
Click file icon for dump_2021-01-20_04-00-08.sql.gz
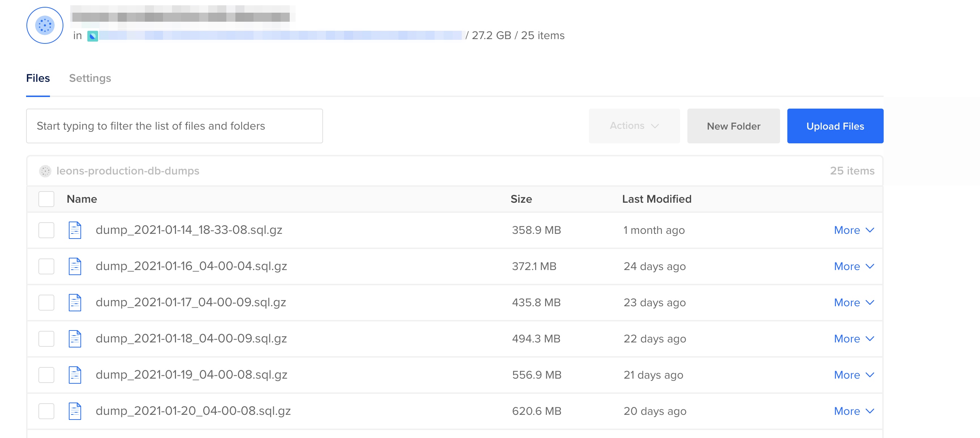click(75, 411)
